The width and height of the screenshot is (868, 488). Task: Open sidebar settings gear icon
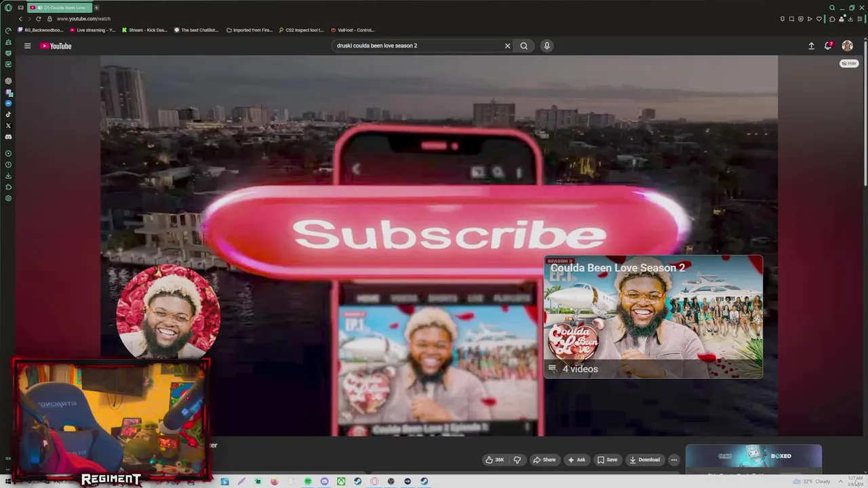point(8,198)
